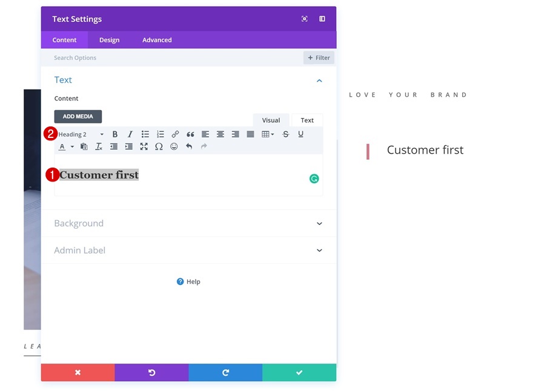Open the Advanced tab

[x=157, y=40]
